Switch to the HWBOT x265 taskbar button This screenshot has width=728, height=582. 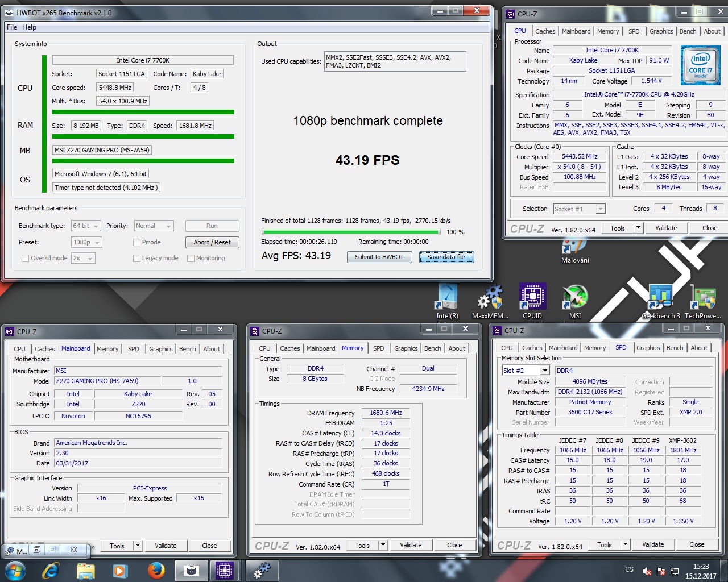192,570
